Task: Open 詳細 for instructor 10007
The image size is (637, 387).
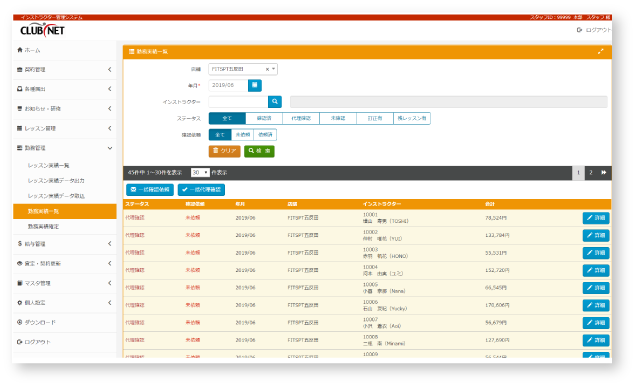Action: click(x=596, y=323)
